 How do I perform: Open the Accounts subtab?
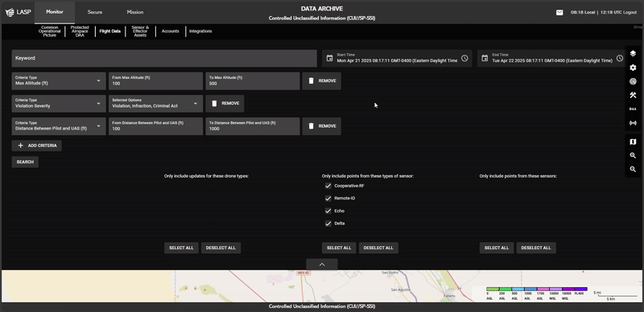click(171, 31)
